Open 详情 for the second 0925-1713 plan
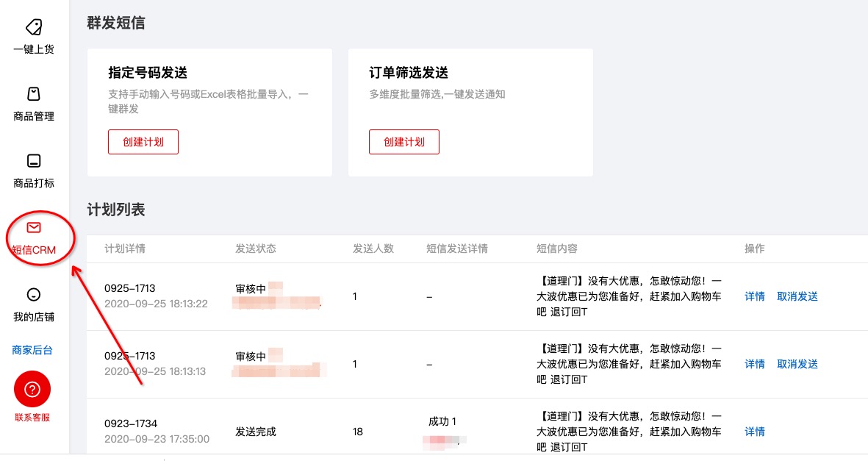868x461 pixels. click(x=754, y=363)
